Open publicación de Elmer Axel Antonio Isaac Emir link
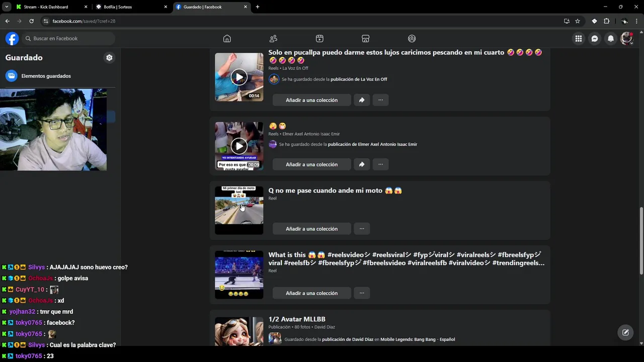 (x=372, y=144)
